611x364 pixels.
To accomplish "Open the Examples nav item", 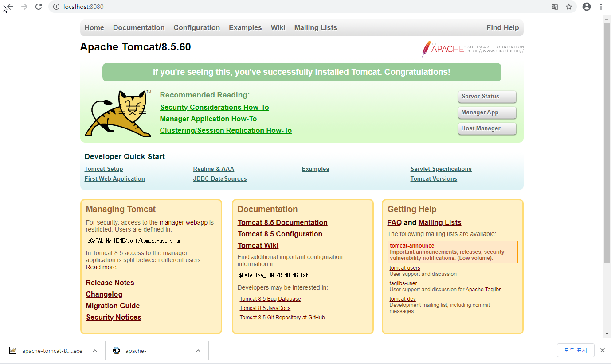I will (x=245, y=27).
